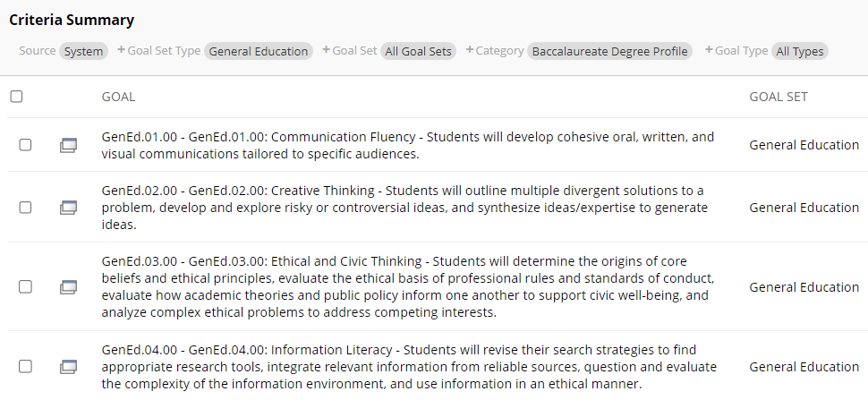
Task: Open the All Types goal type pill
Action: pyautogui.click(x=799, y=51)
